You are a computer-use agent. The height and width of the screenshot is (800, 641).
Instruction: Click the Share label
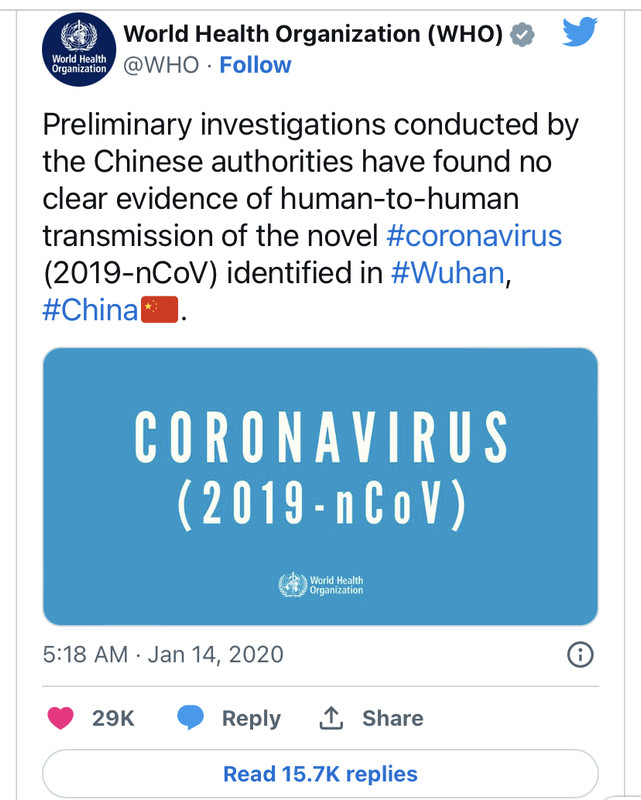click(x=393, y=718)
